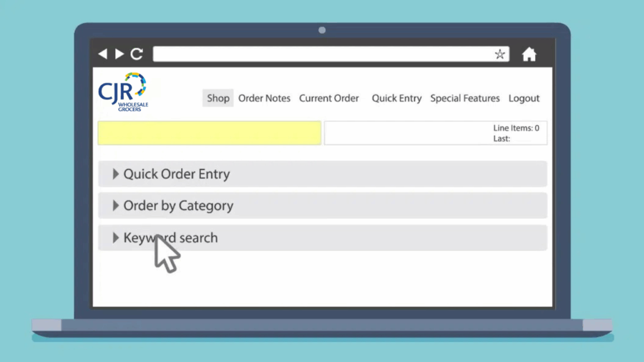Go to browser home via house icon
Image resolution: width=644 pixels, height=362 pixels.
[x=529, y=55]
